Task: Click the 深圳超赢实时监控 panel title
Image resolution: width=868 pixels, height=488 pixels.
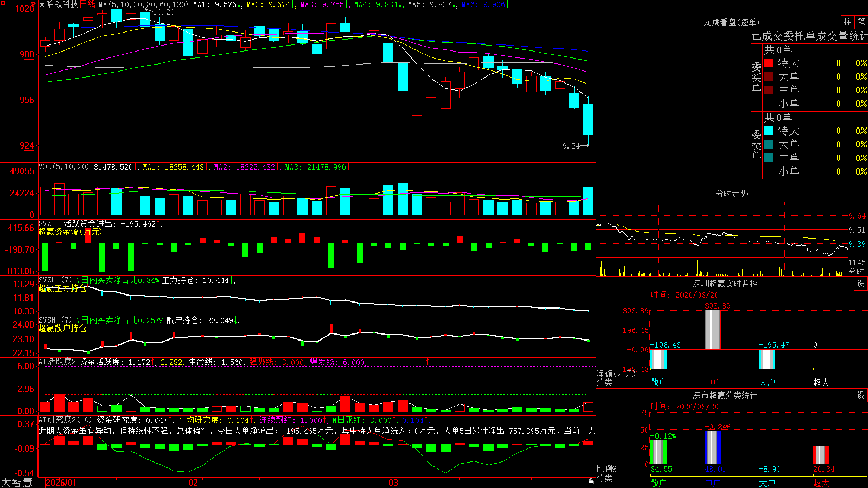Action: tap(725, 284)
